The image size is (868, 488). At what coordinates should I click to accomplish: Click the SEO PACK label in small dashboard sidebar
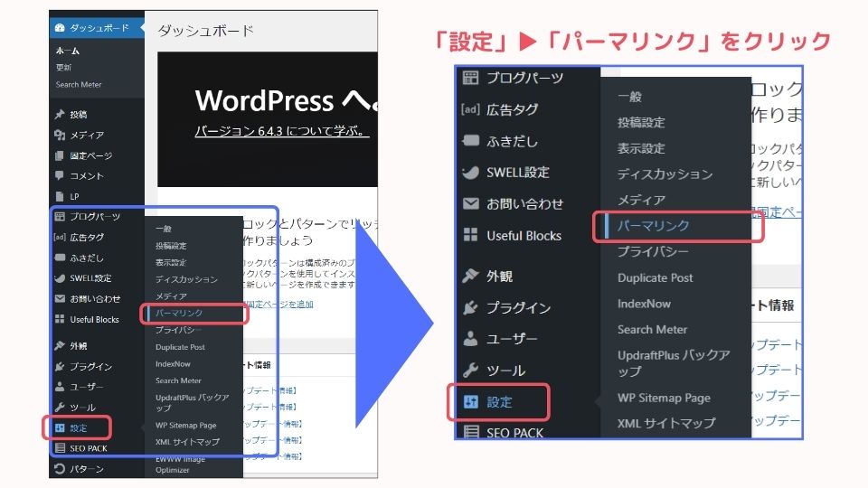coord(89,448)
